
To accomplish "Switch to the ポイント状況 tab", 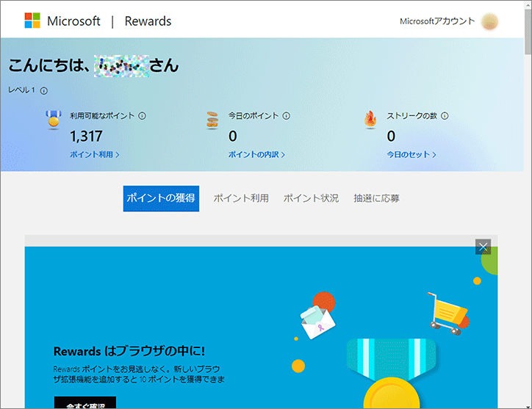I will [311, 198].
